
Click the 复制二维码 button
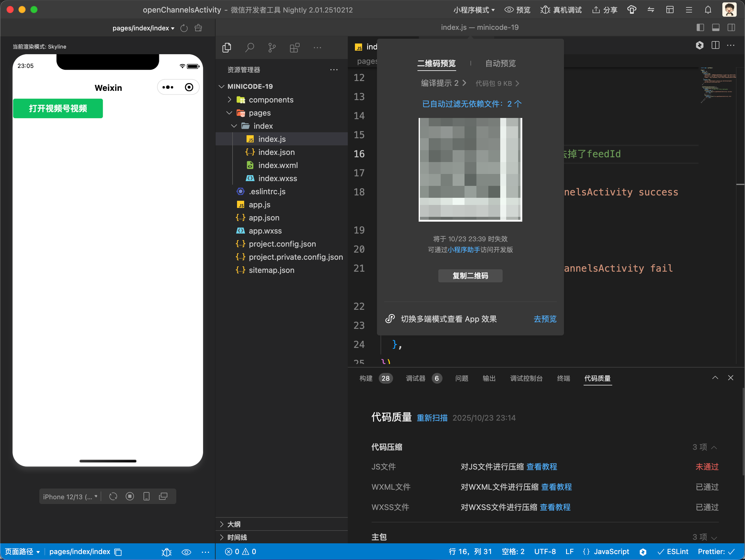coord(470,276)
